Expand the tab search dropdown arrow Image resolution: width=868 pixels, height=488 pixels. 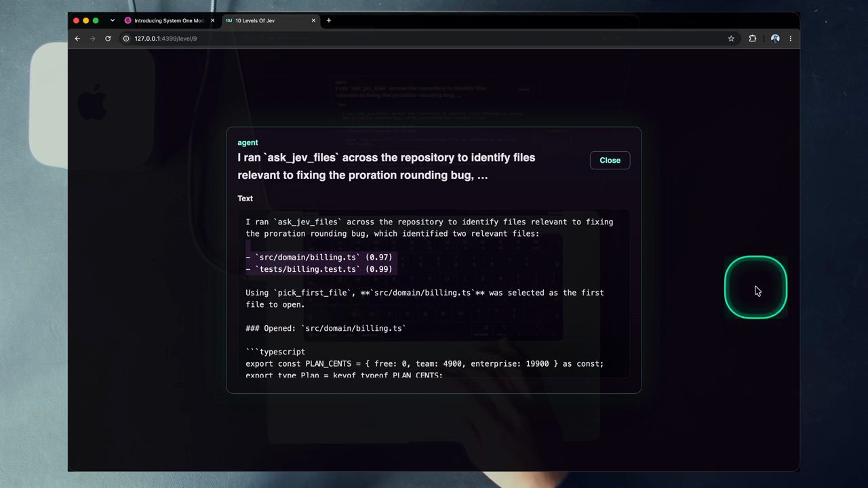[x=113, y=20]
